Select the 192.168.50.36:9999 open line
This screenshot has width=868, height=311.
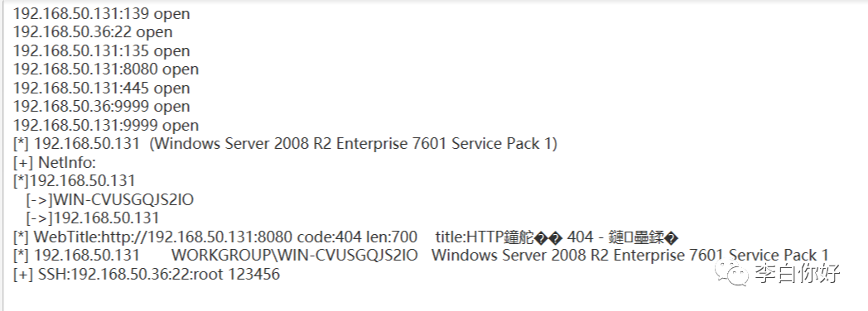[101, 107]
